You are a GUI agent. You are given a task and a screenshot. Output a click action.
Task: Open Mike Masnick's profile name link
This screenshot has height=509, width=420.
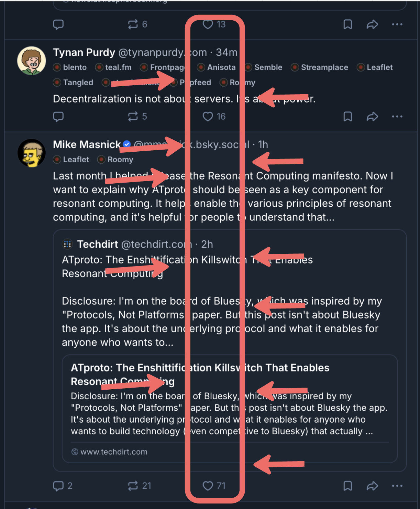click(87, 144)
